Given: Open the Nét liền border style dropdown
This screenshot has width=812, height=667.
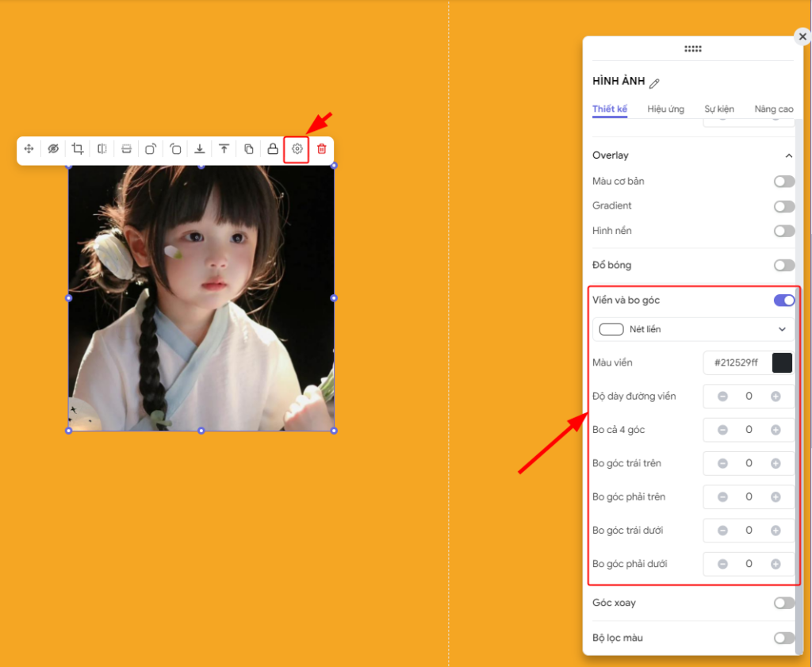Looking at the screenshot, I should pyautogui.click(x=693, y=329).
